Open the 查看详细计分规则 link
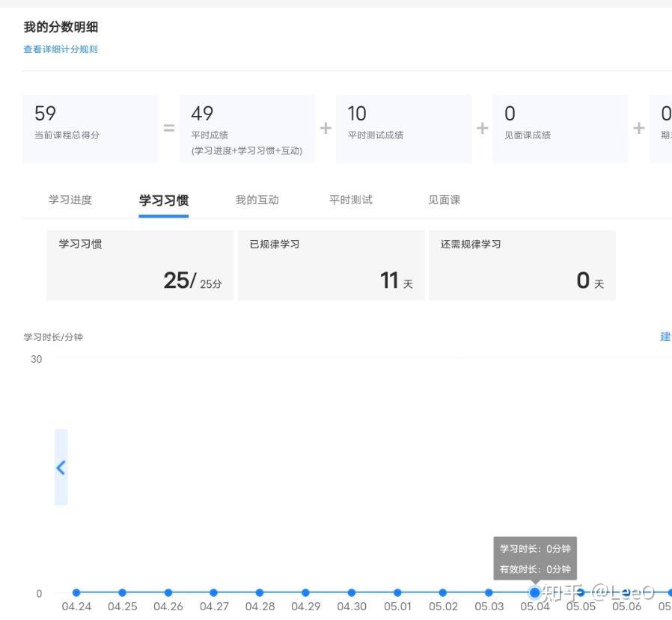 pos(61,49)
